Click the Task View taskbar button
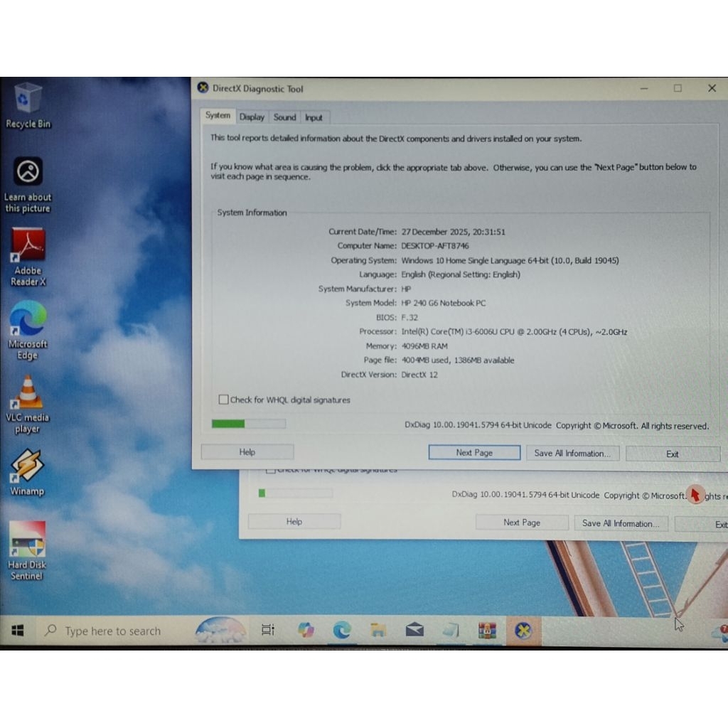Screen dimensions: 728x728 pos(268,631)
